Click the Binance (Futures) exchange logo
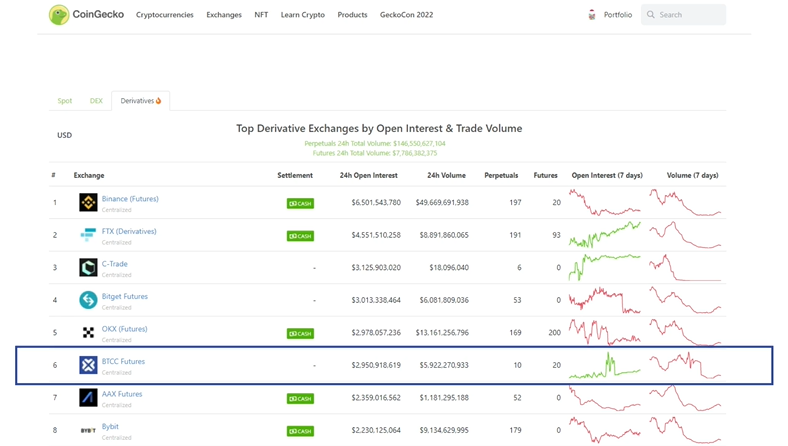This screenshot has width=788, height=446. 88,202
